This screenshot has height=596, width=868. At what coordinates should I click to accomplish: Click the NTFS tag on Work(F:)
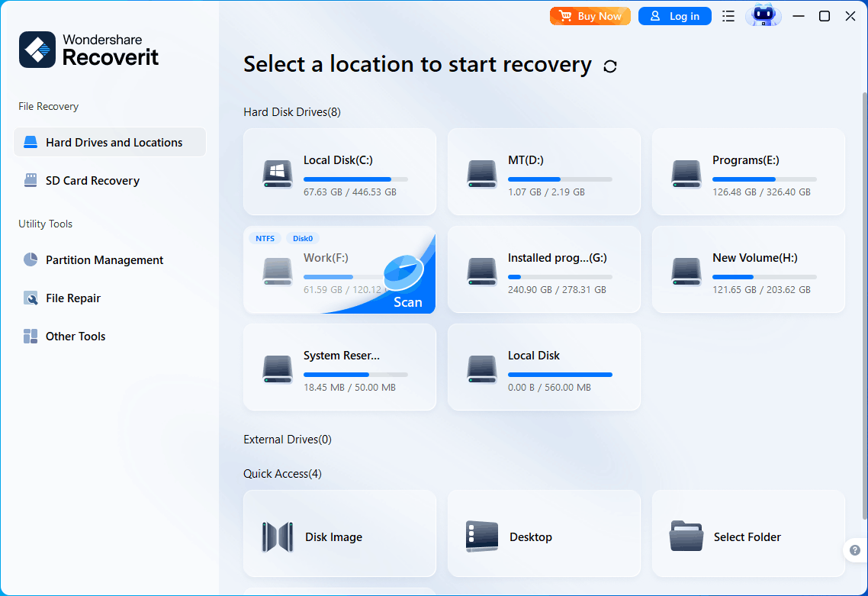coord(265,238)
